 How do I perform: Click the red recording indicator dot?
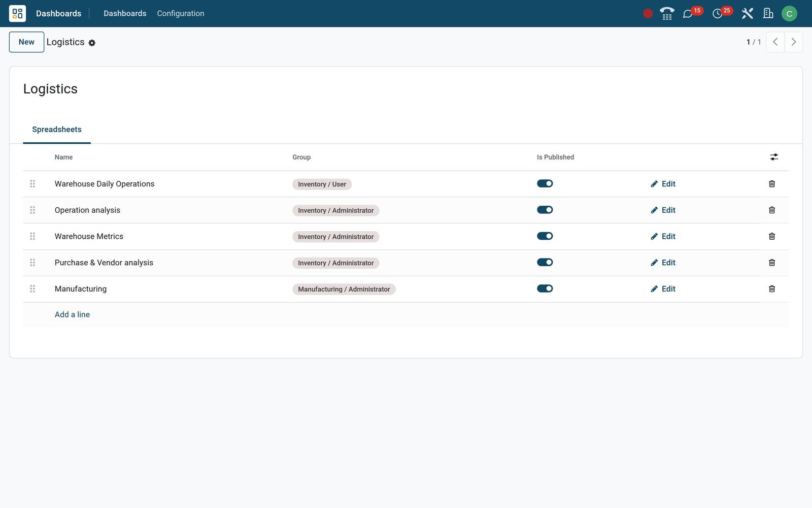pos(648,14)
